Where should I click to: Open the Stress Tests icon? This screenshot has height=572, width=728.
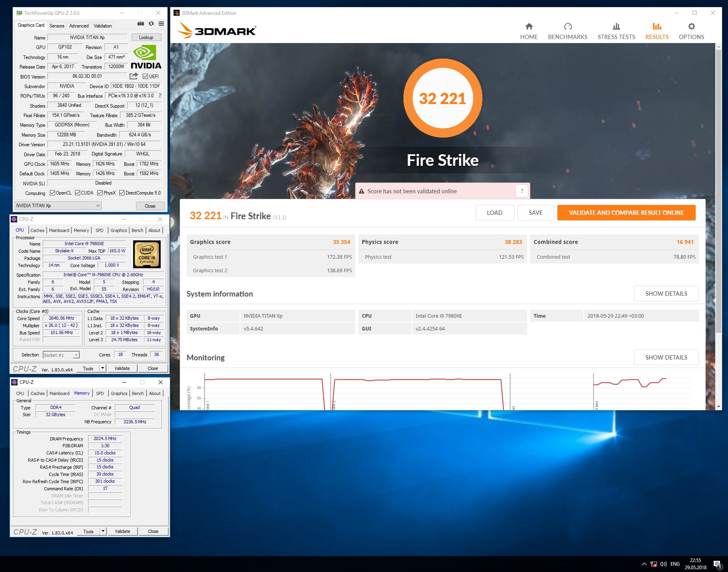tap(616, 27)
